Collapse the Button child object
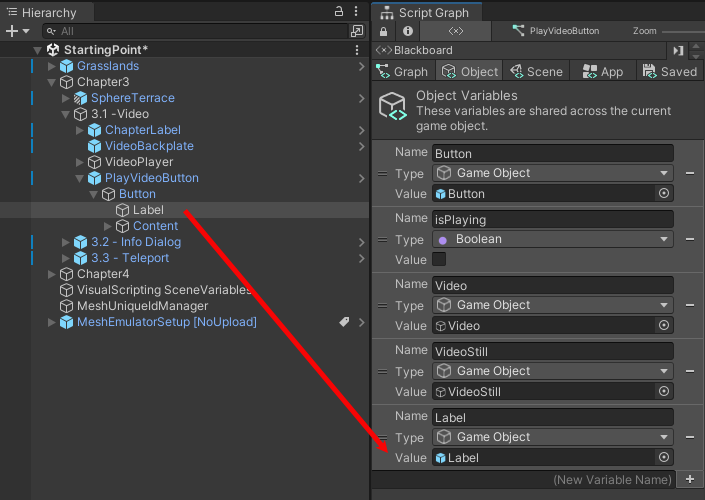The height and width of the screenshot is (500, 705). 94,195
